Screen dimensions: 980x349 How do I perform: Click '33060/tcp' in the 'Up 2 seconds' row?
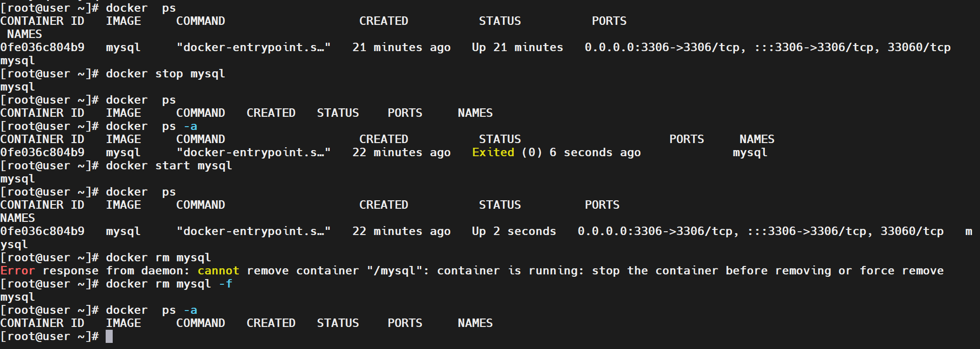[912, 231]
